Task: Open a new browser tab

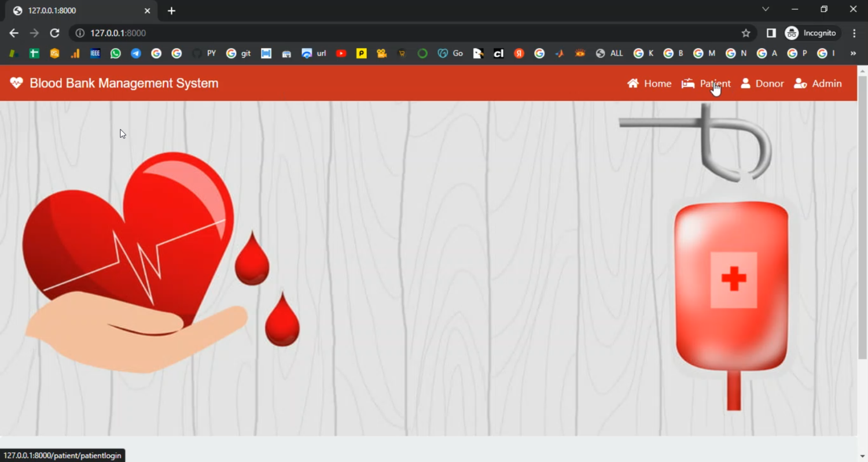Action: click(x=171, y=10)
